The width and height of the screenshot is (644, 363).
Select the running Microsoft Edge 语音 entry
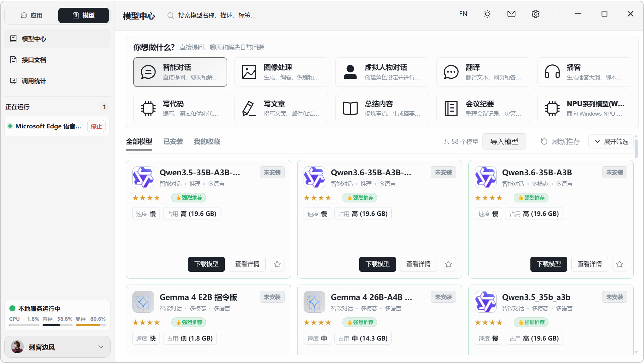[48, 126]
